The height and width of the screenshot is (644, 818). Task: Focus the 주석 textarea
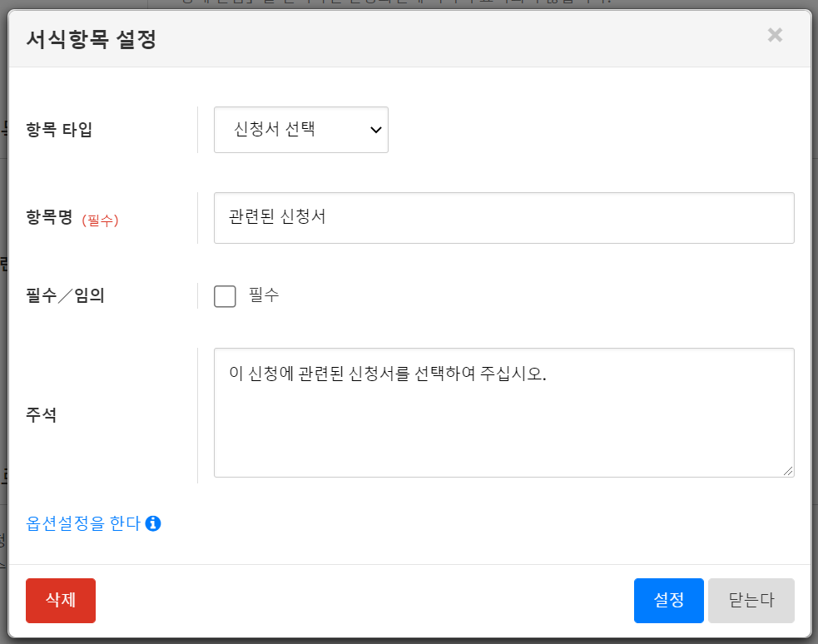503,424
